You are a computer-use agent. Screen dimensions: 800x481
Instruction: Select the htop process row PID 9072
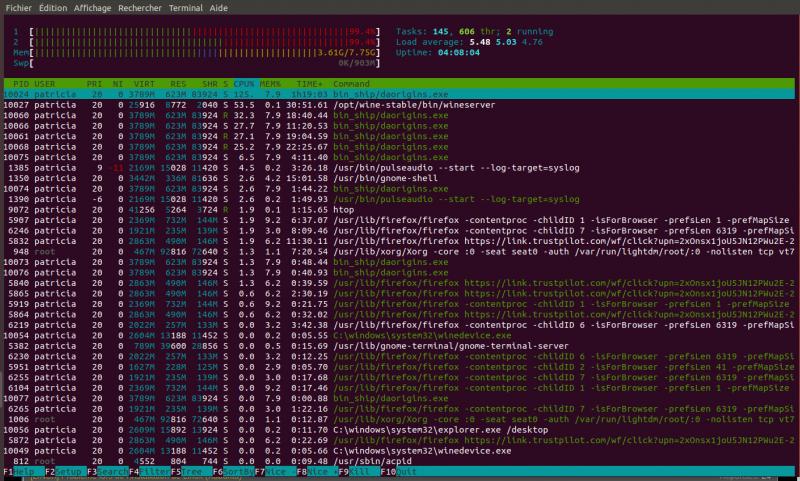[x=399, y=210]
